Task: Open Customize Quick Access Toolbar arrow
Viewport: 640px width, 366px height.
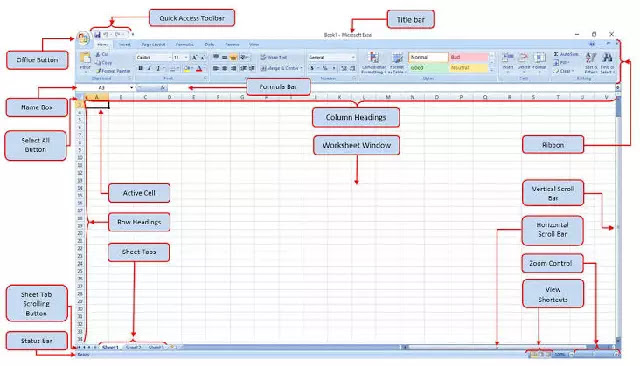Action: (x=132, y=35)
